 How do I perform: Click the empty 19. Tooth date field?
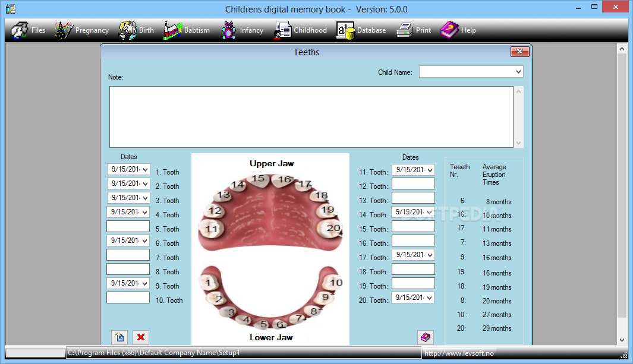[413, 283]
